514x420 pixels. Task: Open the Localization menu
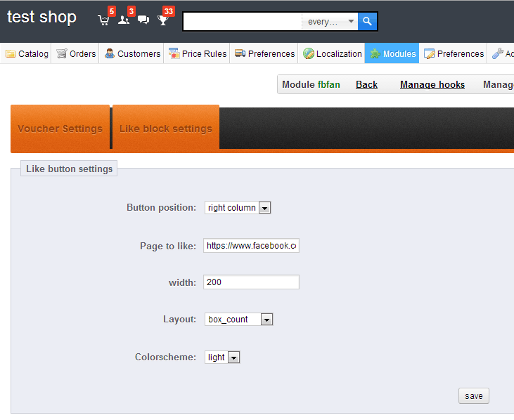click(x=332, y=53)
